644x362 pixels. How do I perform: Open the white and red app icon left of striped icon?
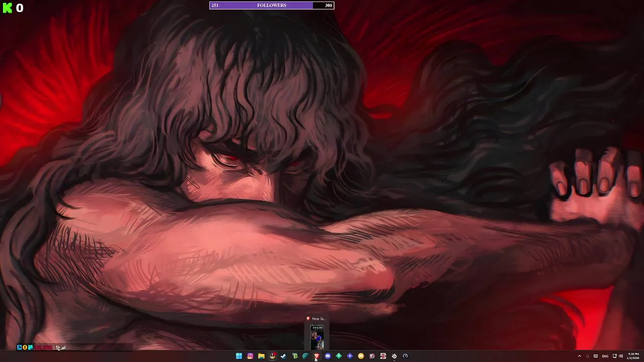point(372,356)
